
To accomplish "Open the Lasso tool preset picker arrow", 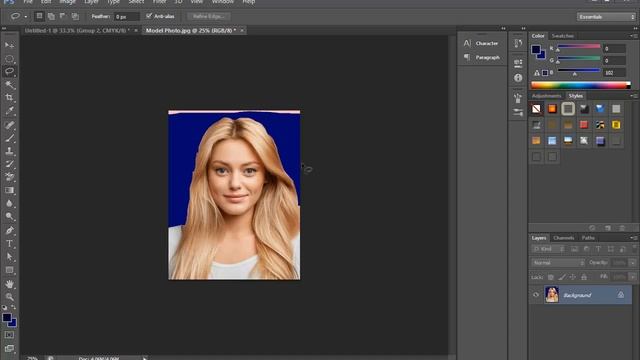I will tap(26, 17).
